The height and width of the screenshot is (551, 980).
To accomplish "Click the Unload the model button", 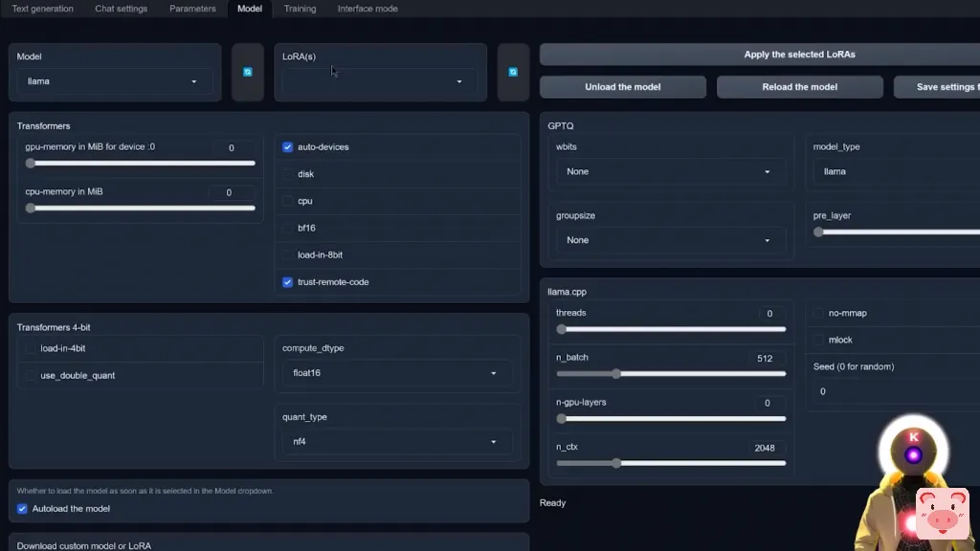I will click(623, 87).
